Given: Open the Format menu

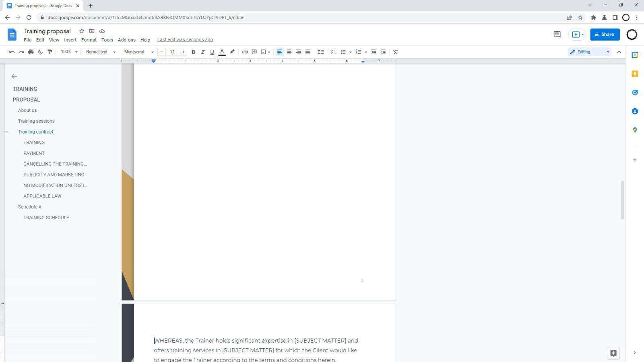Looking at the screenshot, I should (x=89, y=39).
